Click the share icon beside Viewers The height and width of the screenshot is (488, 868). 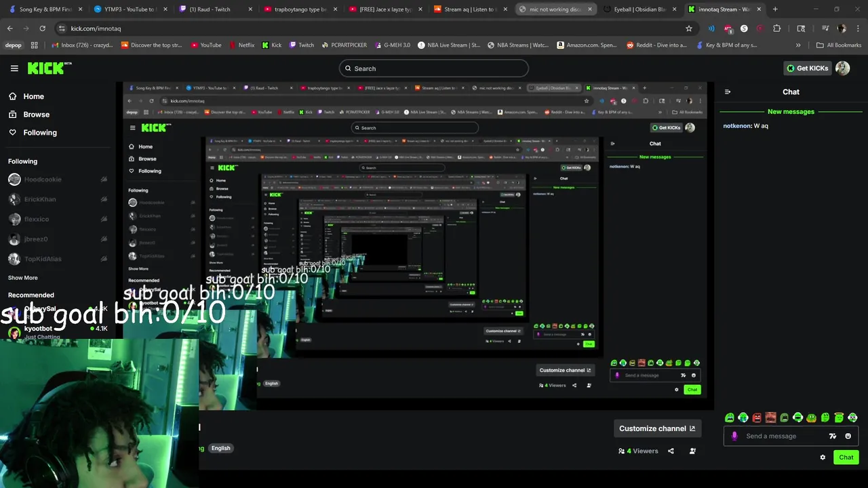[x=671, y=451]
